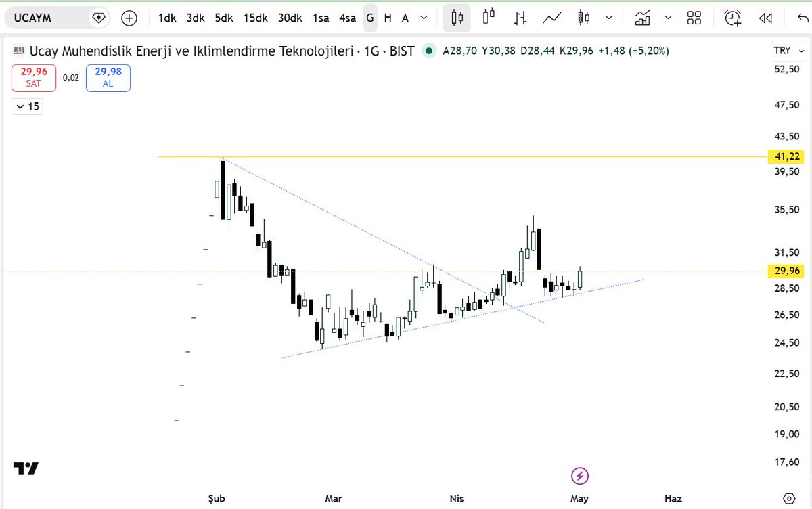Click the Haz date axis label
812x509 pixels.
point(673,498)
